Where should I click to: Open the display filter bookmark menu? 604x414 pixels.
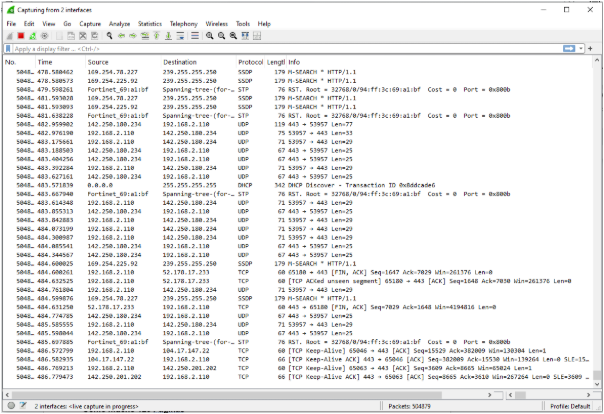coord(8,48)
